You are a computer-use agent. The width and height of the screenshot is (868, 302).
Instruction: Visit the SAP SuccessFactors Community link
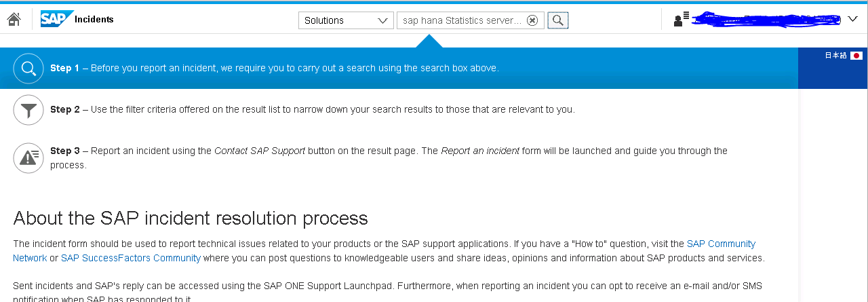point(131,258)
